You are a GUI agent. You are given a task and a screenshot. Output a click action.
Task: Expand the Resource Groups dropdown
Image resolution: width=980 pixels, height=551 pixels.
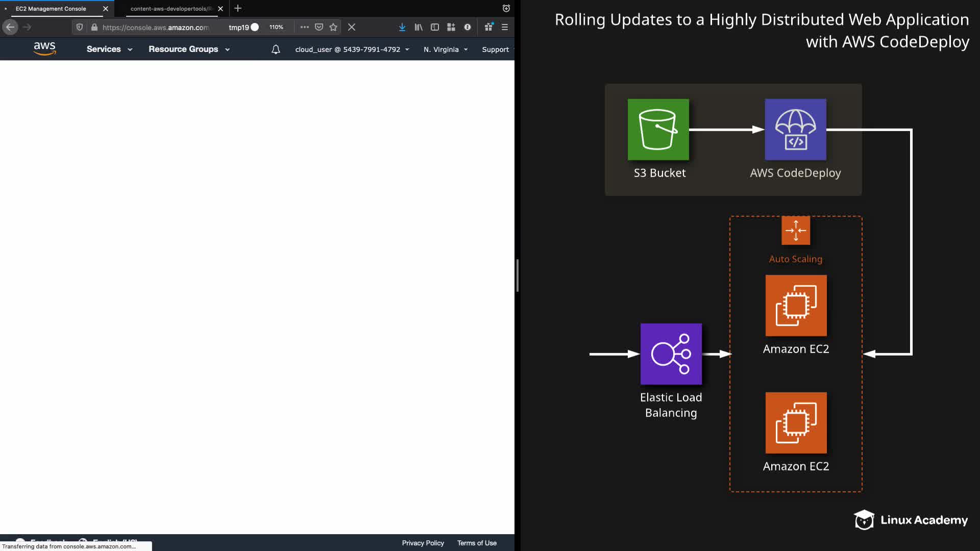click(189, 49)
